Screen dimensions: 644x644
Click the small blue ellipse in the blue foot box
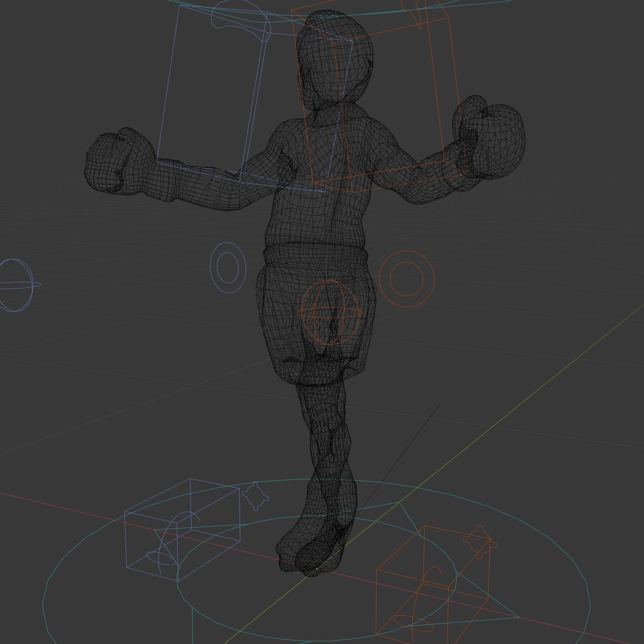click(x=161, y=558)
